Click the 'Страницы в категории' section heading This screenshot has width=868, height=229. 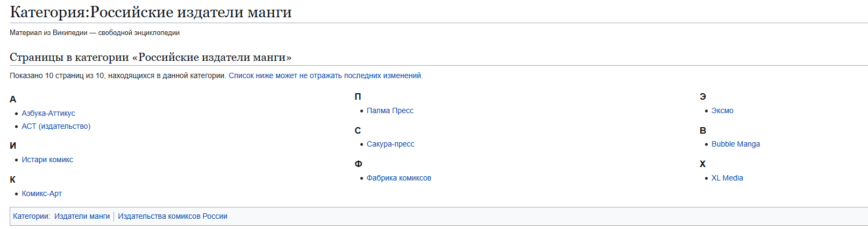151,57
